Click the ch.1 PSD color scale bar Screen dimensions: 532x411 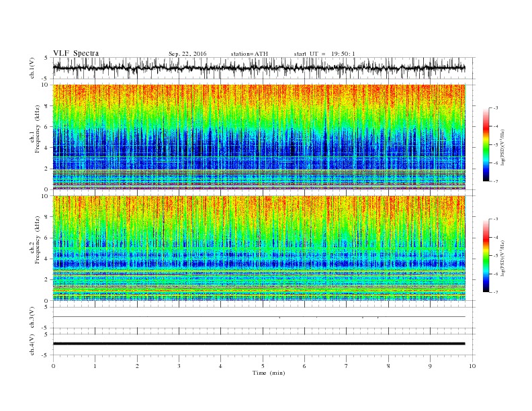[x=486, y=145]
